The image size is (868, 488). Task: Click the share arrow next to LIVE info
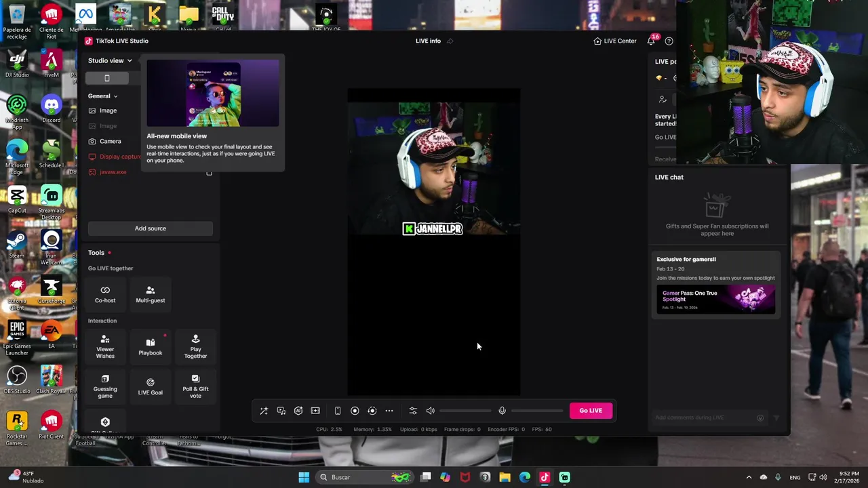pyautogui.click(x=450, y=41)
